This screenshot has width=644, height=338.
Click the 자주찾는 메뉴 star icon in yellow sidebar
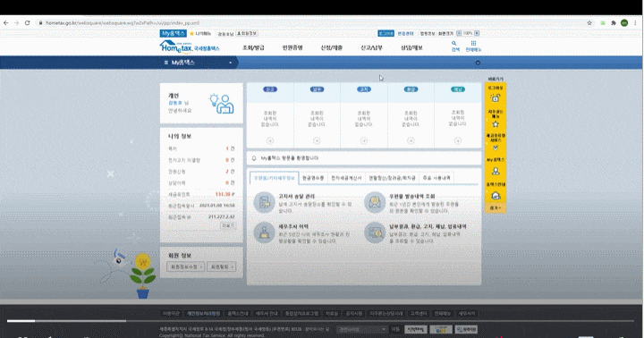[x=496, y=124]
